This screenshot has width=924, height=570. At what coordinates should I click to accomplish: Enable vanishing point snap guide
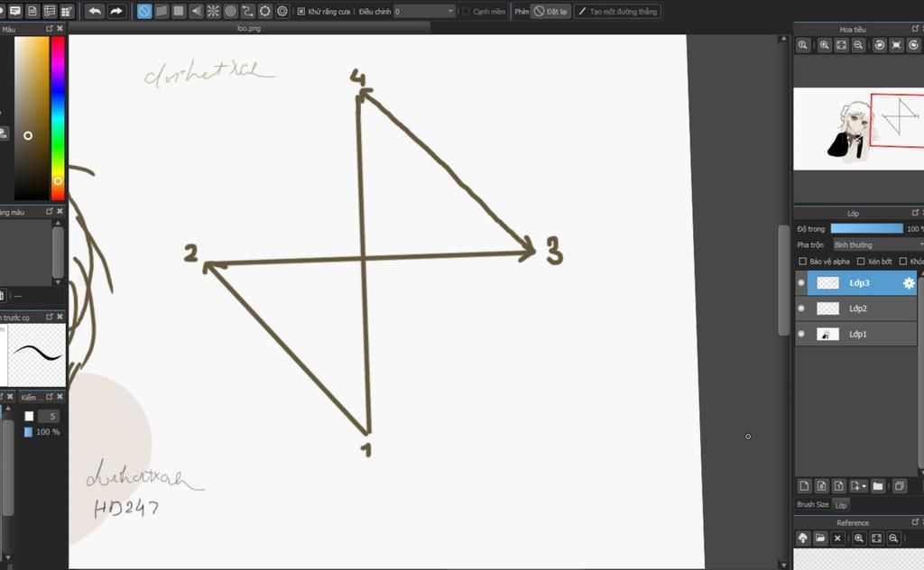pos(196,11)
